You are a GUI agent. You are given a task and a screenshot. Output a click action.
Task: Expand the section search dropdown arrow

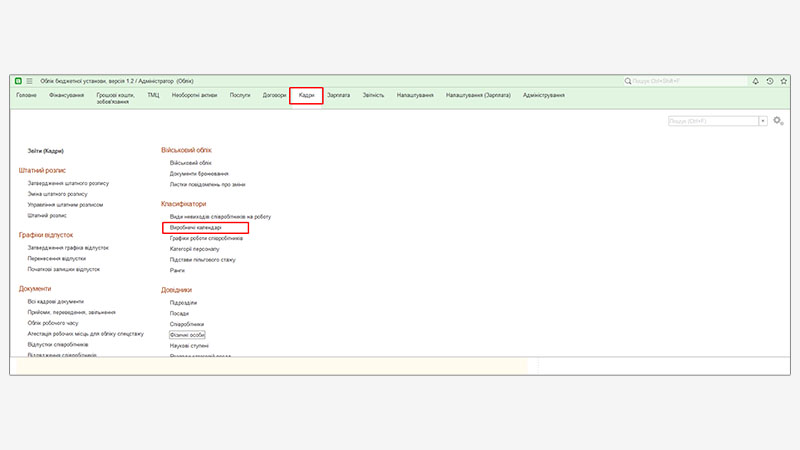[763, 121]
